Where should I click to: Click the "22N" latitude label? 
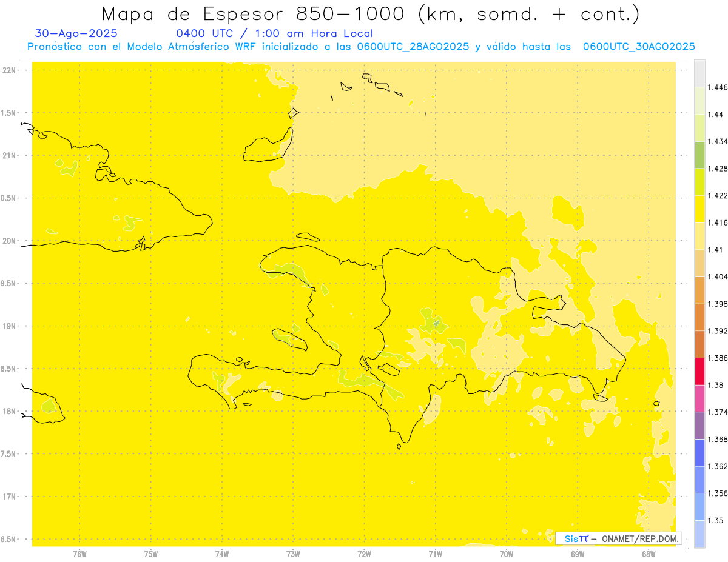10,70
